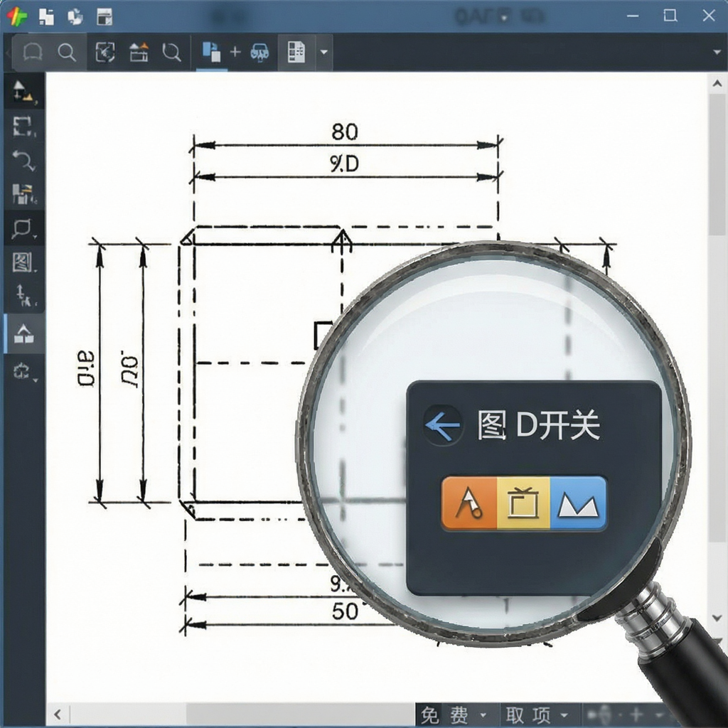Select the magnifier search tool in toolbar
Viewport: 728px width, 728px height.
coord(67,53)
